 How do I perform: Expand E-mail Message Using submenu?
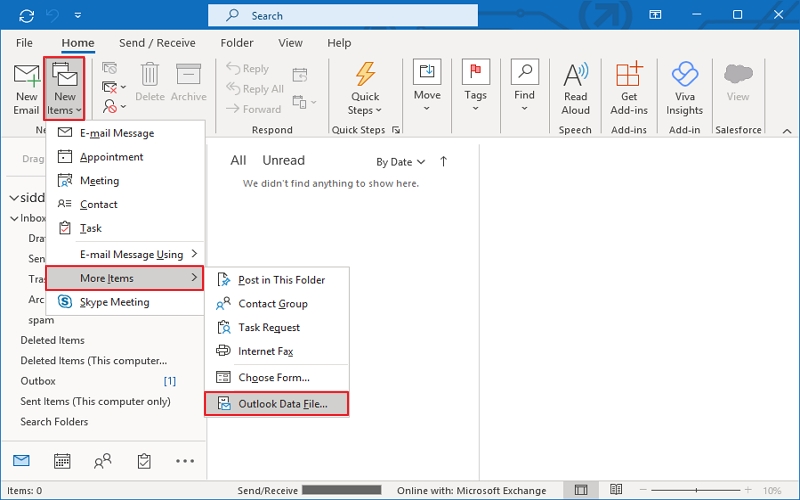(126, 254)
